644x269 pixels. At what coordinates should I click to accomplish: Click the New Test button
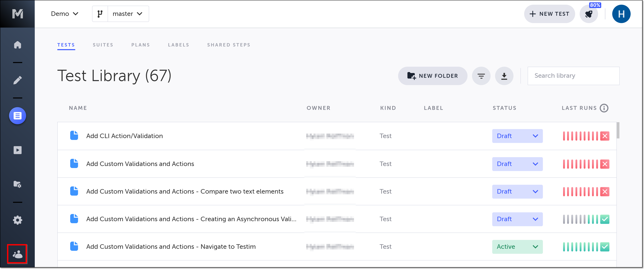(x=549, y=14)
